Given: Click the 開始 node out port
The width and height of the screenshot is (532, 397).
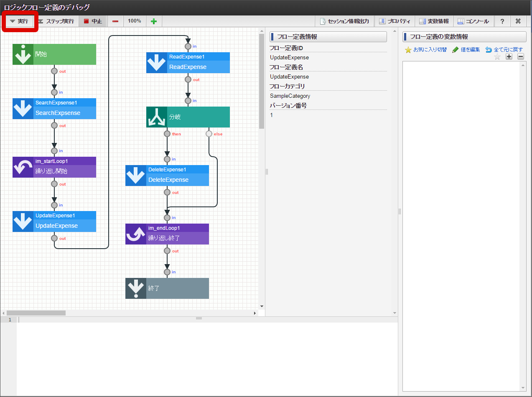Looking at the screenshot, I should (54, 71).
